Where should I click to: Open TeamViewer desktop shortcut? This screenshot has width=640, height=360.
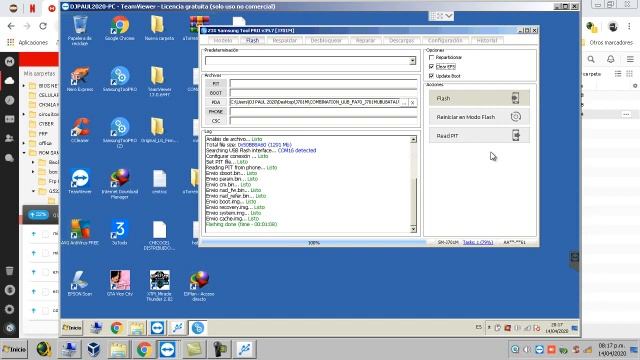(80, 182)
